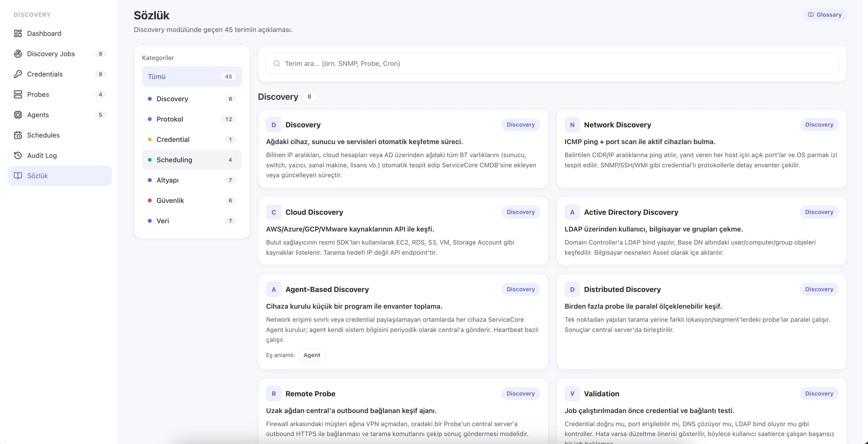Filter by Credential category
Image resolution: width=868 pixels, height=444 pixels.
192,139
